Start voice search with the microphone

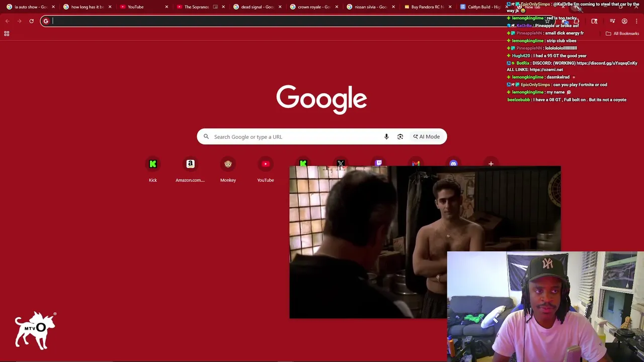coord(386,137)
